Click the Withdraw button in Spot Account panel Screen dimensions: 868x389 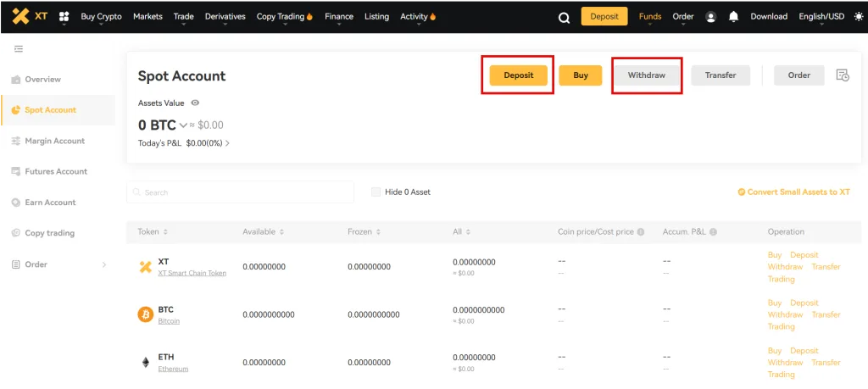[647, 75]
